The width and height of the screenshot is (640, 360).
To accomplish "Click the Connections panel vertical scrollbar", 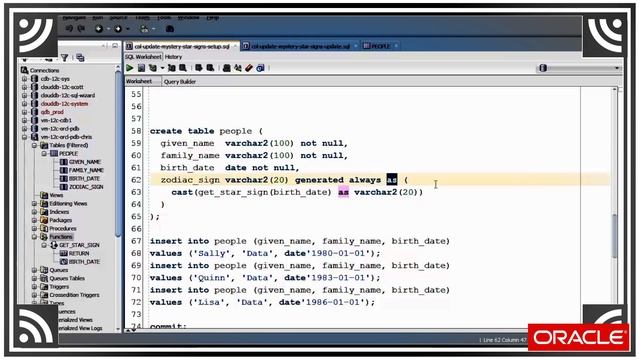I will point(118,153).
